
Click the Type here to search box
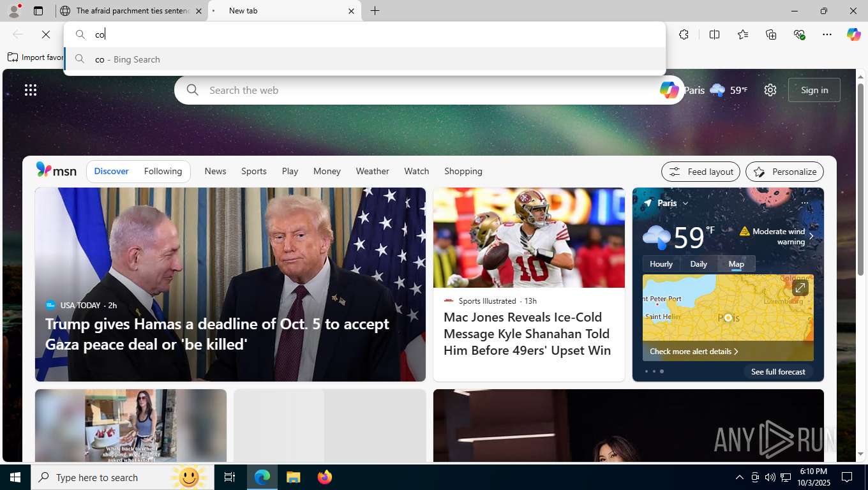[x=121, y=477]
